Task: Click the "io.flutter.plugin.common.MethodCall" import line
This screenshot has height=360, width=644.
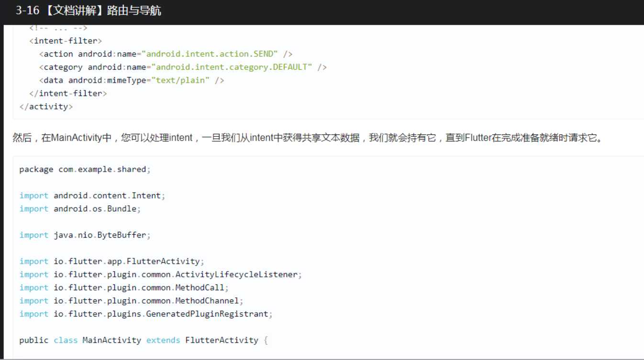Action: click(x=124, y=288)
